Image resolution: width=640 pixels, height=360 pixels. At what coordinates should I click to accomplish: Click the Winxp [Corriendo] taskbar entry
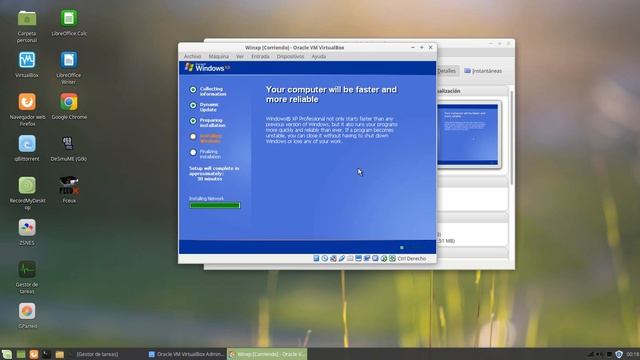[x=267, y=354]
